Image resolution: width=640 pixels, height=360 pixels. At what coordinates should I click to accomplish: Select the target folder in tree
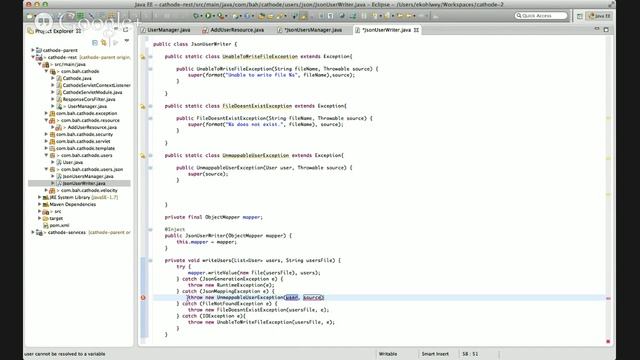pos(56,218)
